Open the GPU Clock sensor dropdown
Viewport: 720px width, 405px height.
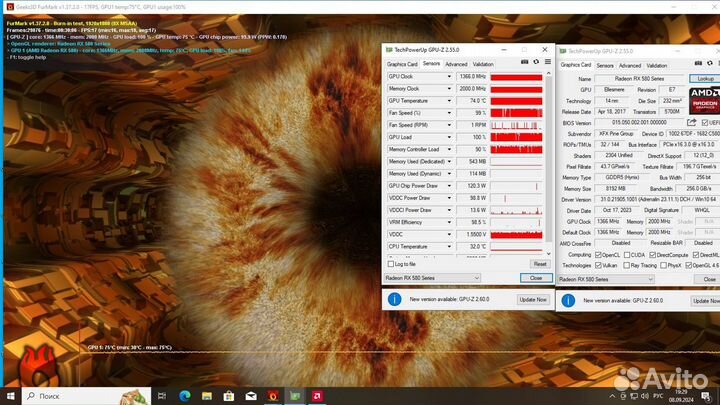449,77
